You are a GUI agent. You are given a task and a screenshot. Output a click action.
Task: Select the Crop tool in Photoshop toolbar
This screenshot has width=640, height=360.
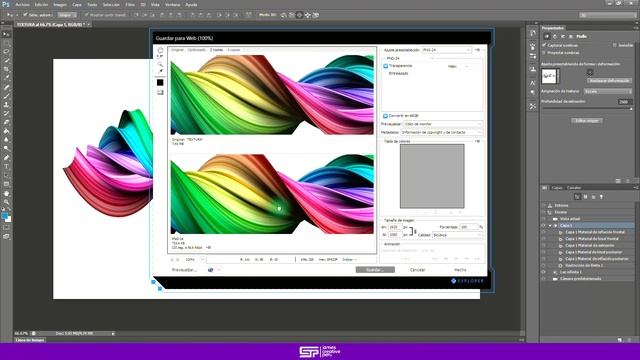point(6,69)
